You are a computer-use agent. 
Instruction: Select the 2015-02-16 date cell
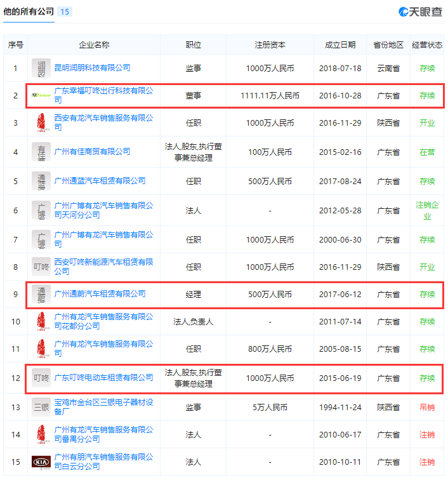pyautogui.click(x=340, y=152)
